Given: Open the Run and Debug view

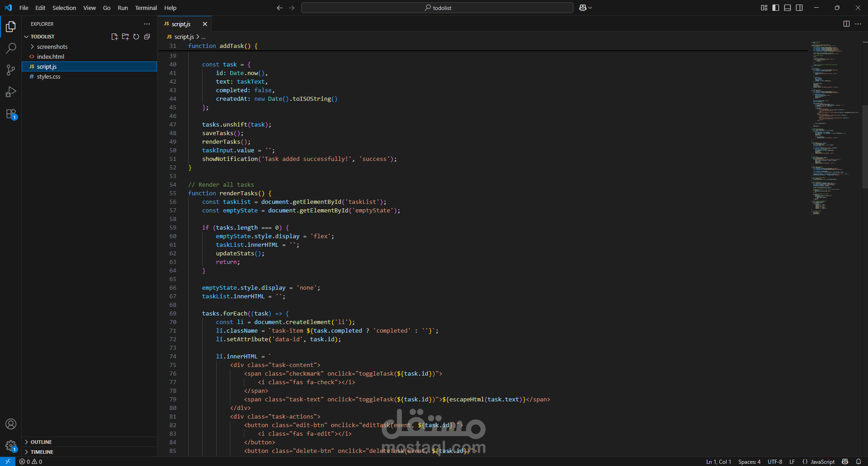Looking at the screenshot, I should tap(11, 92).
